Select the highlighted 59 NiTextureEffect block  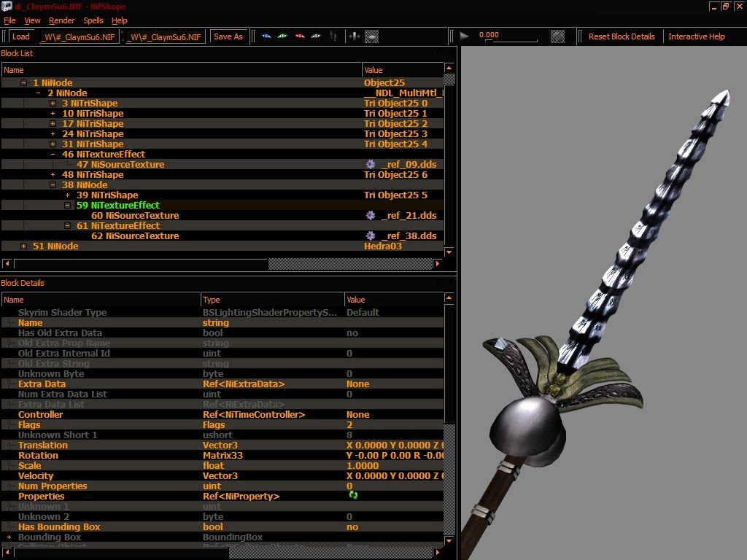pos(117,205)
